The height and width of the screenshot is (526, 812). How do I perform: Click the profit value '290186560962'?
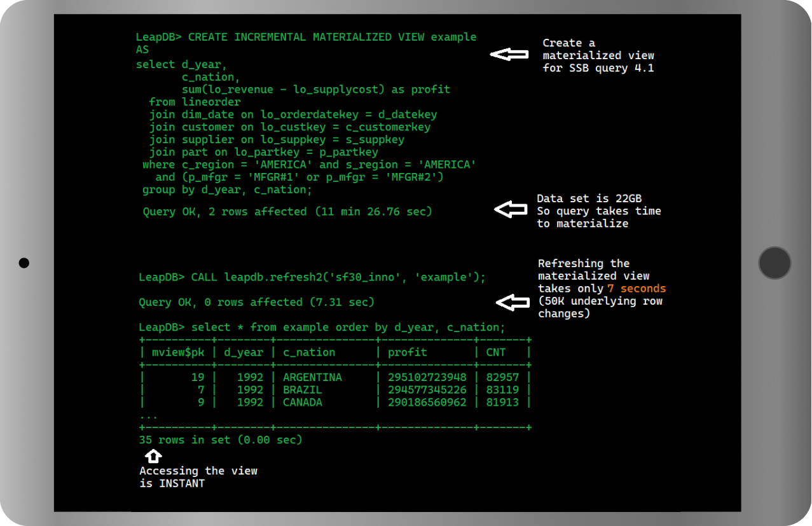(427, 402)
